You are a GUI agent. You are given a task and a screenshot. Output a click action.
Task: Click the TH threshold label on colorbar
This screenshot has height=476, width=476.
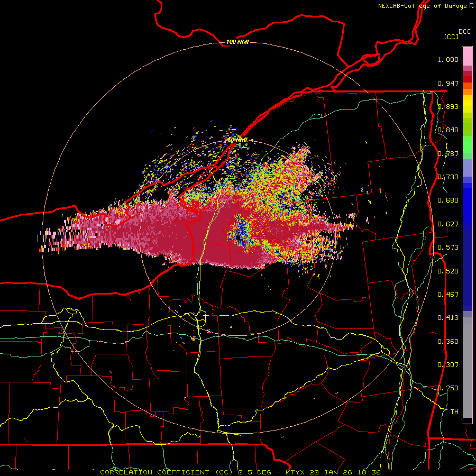click(x=454, y=412)
